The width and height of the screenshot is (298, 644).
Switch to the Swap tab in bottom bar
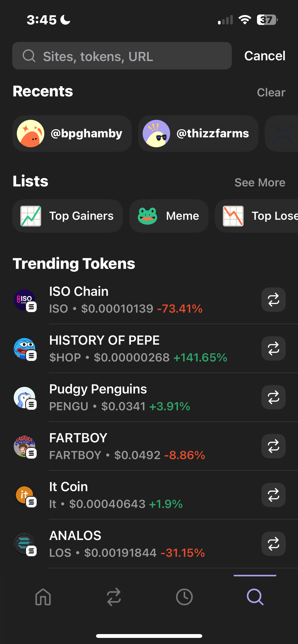[114, 597]
